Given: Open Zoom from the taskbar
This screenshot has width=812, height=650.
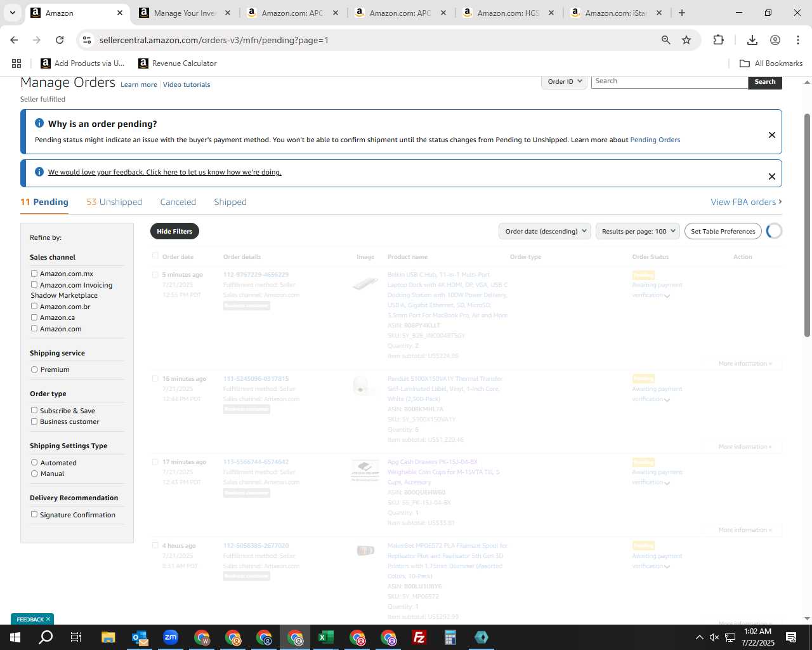Looking at the screenshot, I should 171,637.
